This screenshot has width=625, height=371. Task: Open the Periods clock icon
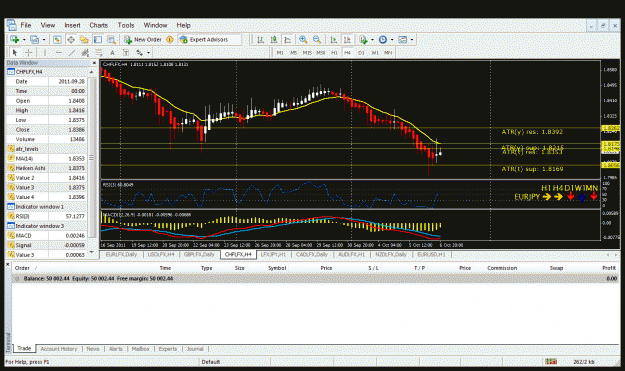(383, 39)
